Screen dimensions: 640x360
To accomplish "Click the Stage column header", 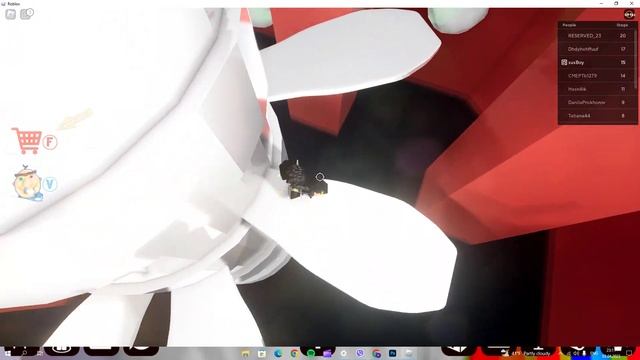I will click(622, 25).
